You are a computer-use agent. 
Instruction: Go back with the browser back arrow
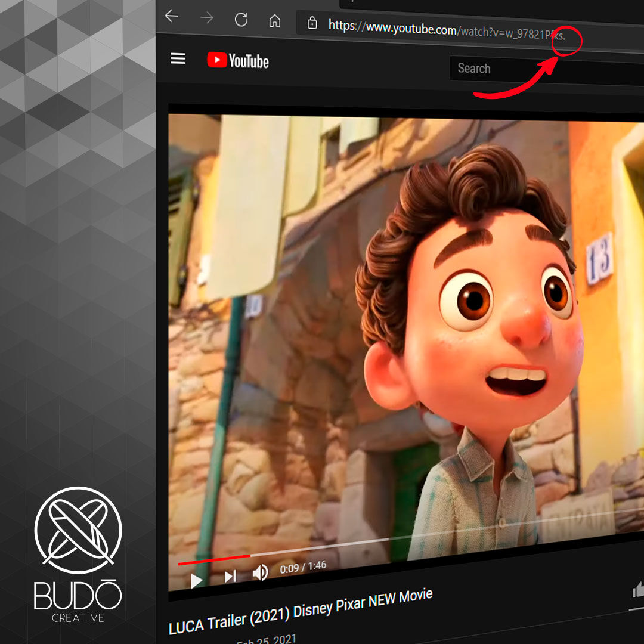[x=172, y=17]
